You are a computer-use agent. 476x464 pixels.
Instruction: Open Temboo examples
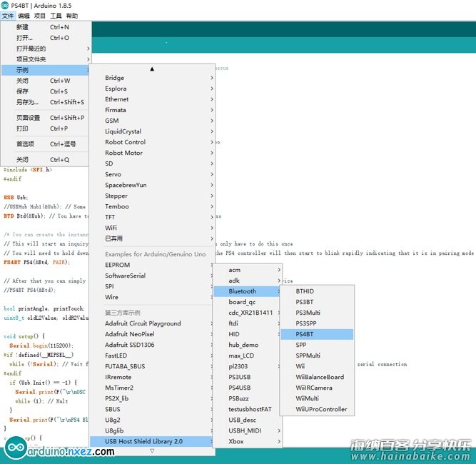pyautogui.click(x=153, y=206)
